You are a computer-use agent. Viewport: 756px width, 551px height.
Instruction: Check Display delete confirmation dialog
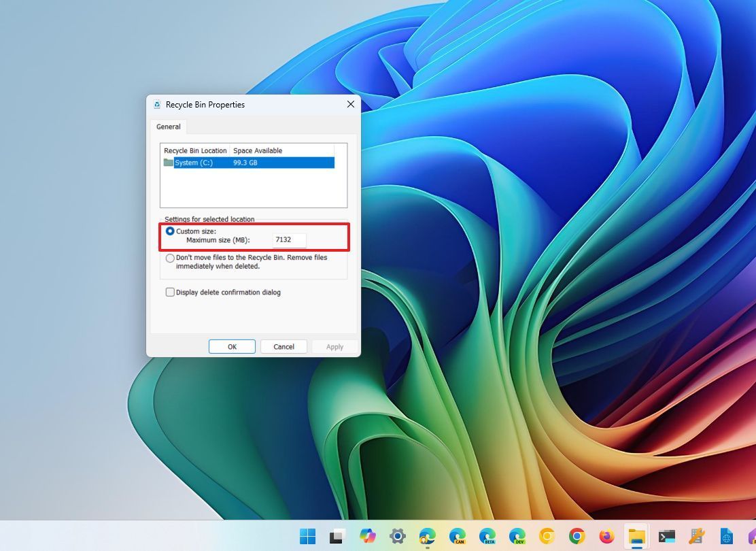coord(170,292)
